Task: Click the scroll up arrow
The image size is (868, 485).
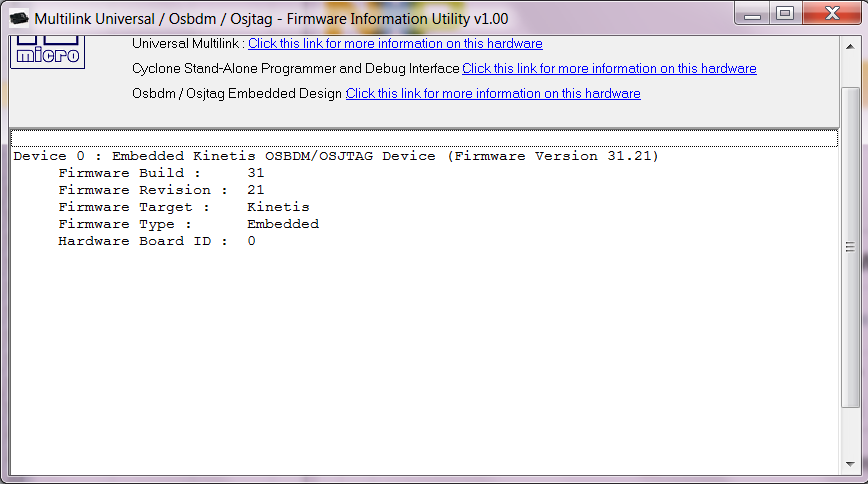Action: [x=850, y=47]
